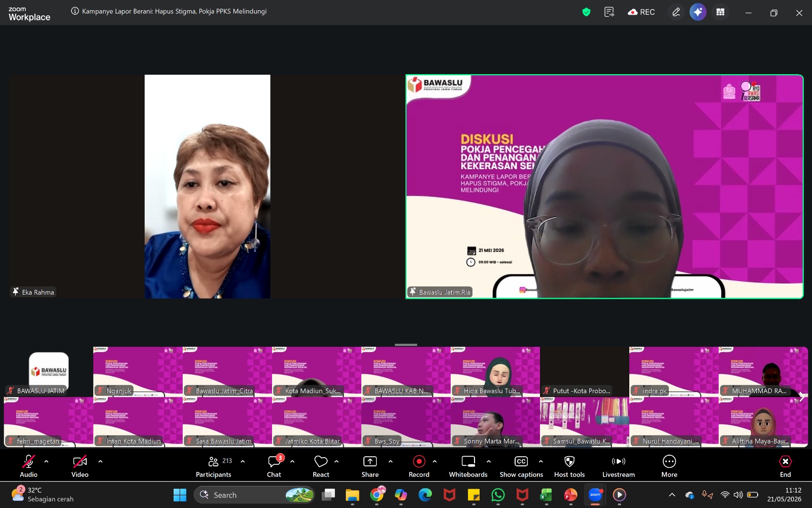Open the More options menu
The height and width of the screenshot is (508, 812).
669,466
